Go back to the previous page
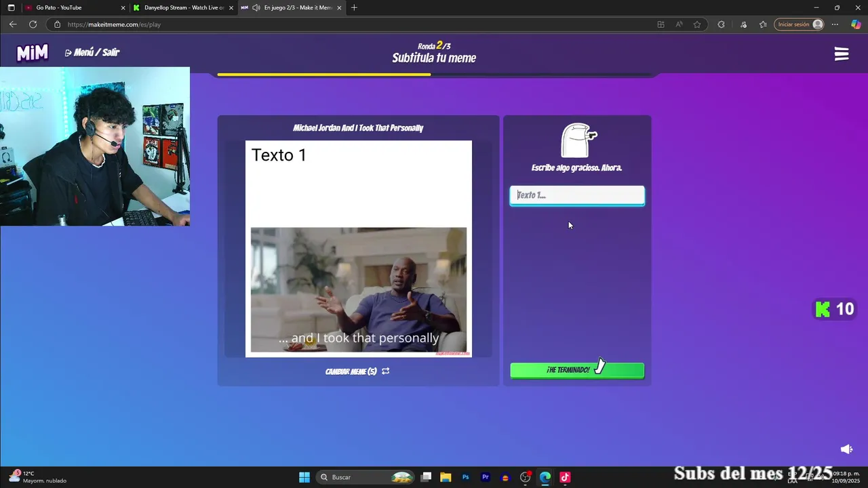Viewport: 868px width, 488px height. coord(13,24)
